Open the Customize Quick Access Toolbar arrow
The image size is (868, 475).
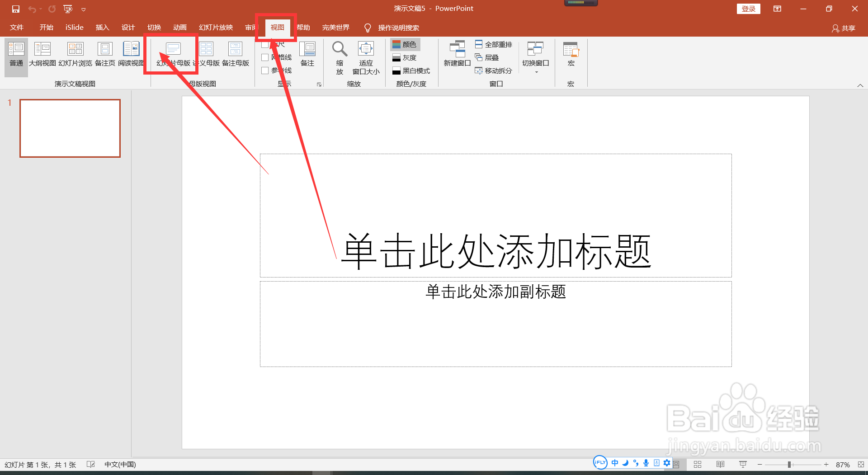click(x=84, y=9)
